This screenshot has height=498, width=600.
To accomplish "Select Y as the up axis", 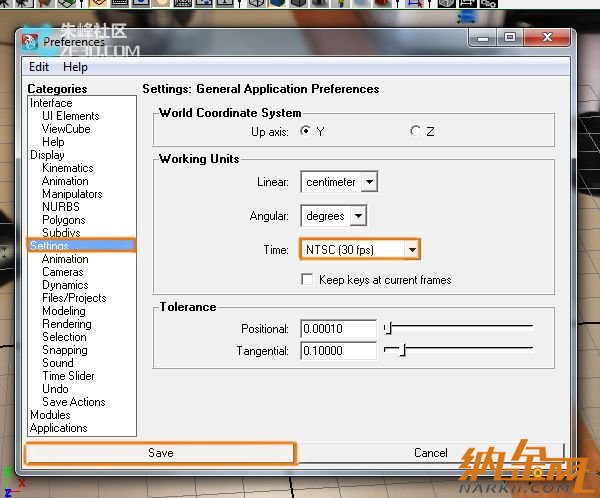I will click(x=306, y=131).
